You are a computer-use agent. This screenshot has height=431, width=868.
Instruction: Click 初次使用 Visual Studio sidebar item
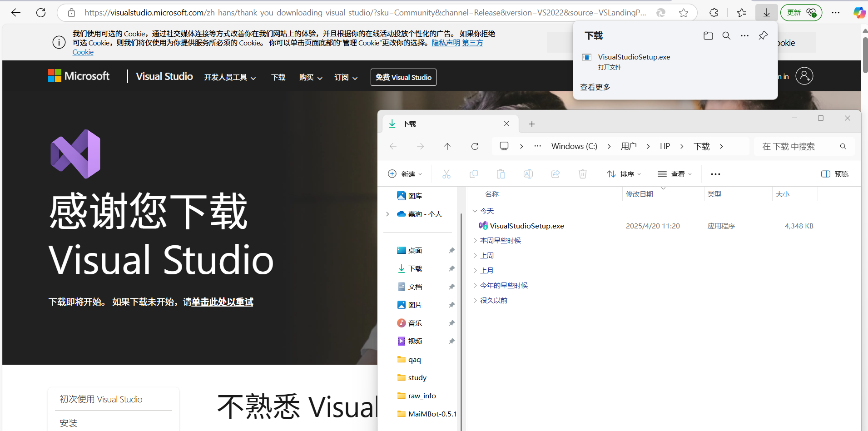coord(101,399)
